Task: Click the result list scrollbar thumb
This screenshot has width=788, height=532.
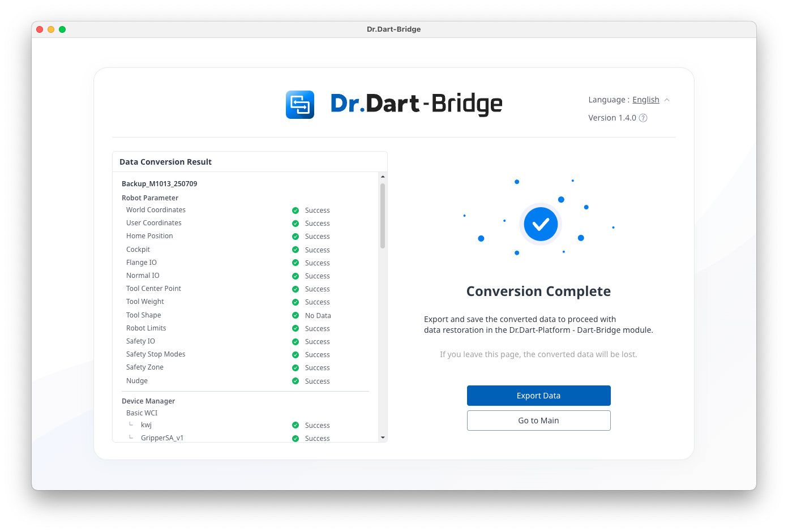Action: 383,215
